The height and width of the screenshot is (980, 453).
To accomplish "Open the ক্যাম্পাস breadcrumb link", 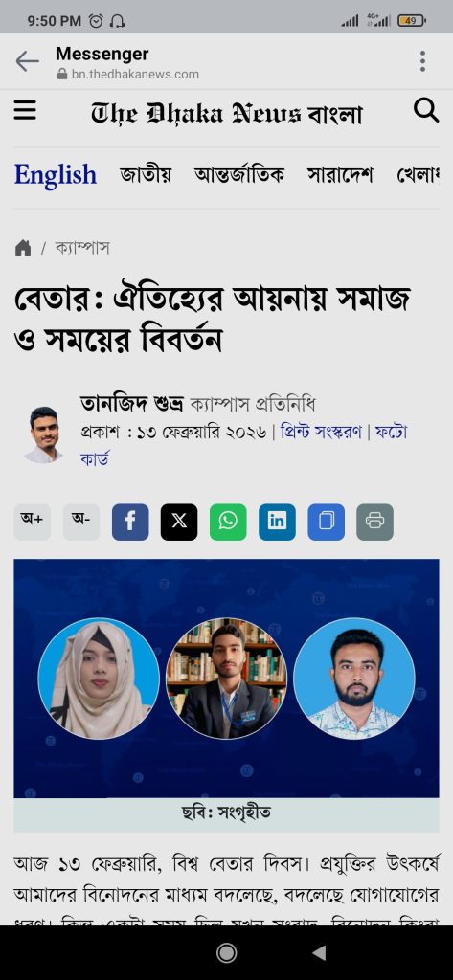I will coord(82,248).
